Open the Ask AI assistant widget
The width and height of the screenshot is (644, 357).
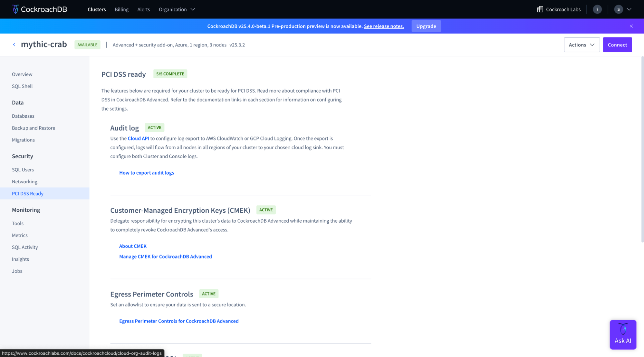(x=622, y=334)
